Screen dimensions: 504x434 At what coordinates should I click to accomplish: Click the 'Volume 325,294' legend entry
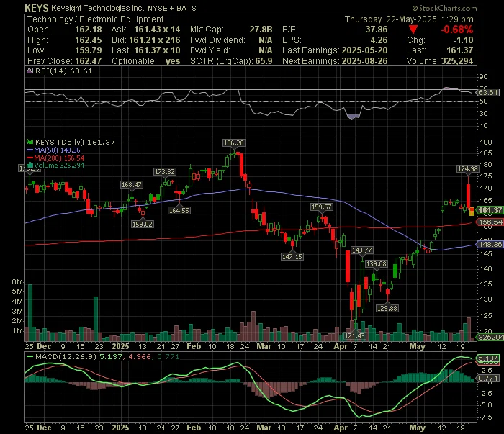(59, 166)
